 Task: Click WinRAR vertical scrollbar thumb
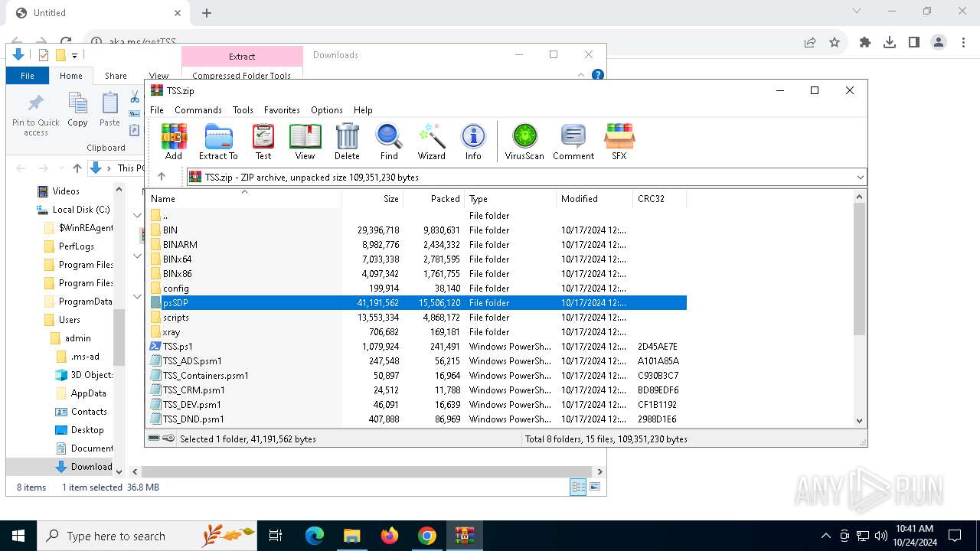pos(859,269)
